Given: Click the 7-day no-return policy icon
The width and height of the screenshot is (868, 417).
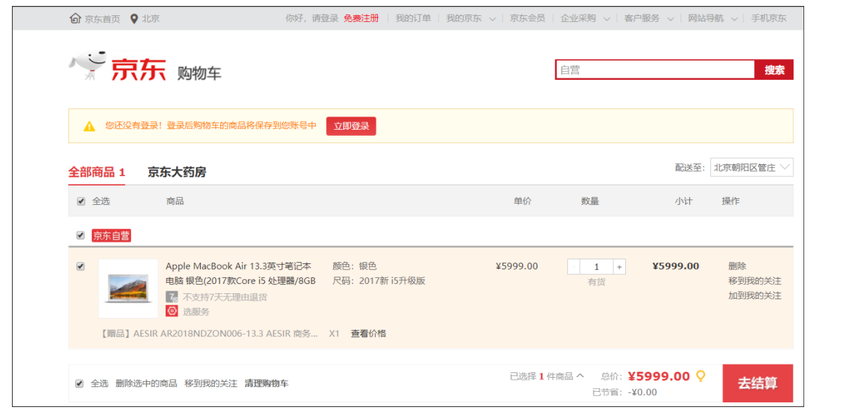Looking at the screenshot, I should click(x=172, y=297).
